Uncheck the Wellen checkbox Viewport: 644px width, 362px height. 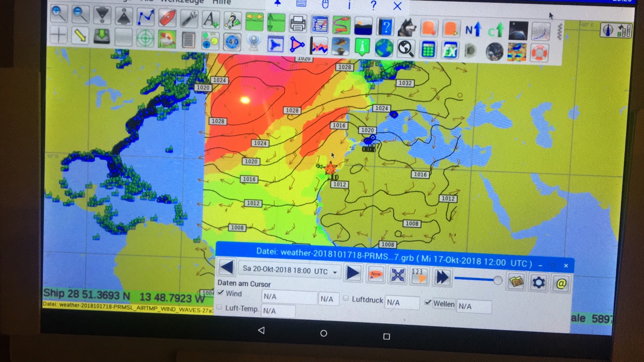(428, 303)
